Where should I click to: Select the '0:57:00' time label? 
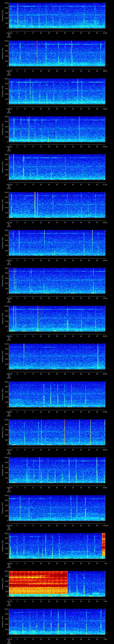point(9,450)
